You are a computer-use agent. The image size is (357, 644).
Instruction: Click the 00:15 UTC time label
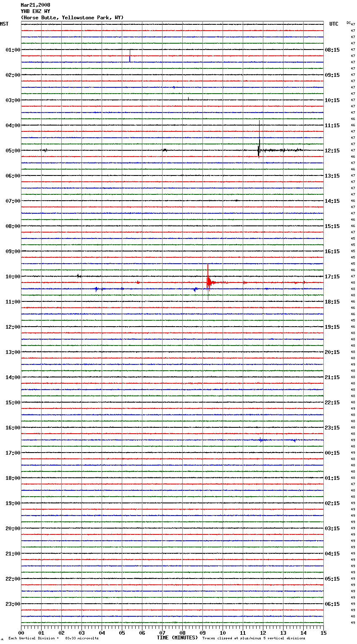point(332,453)
